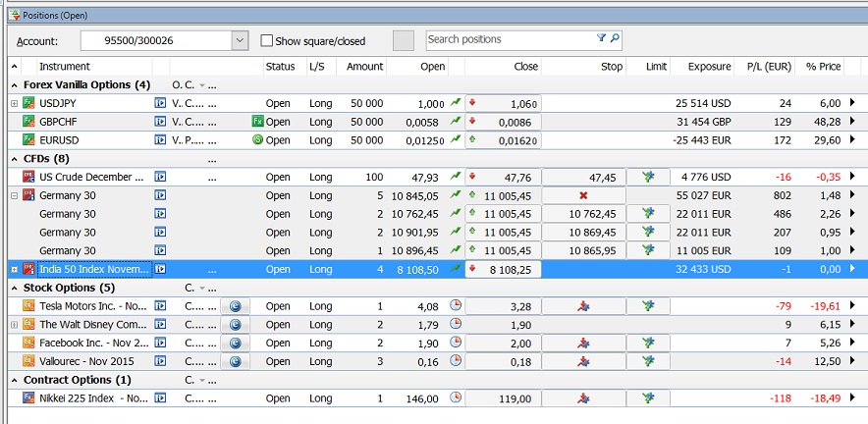Click the Stop order icon for Tesla Motors
Screen dimensions: 868x424
tap(583, 306)
